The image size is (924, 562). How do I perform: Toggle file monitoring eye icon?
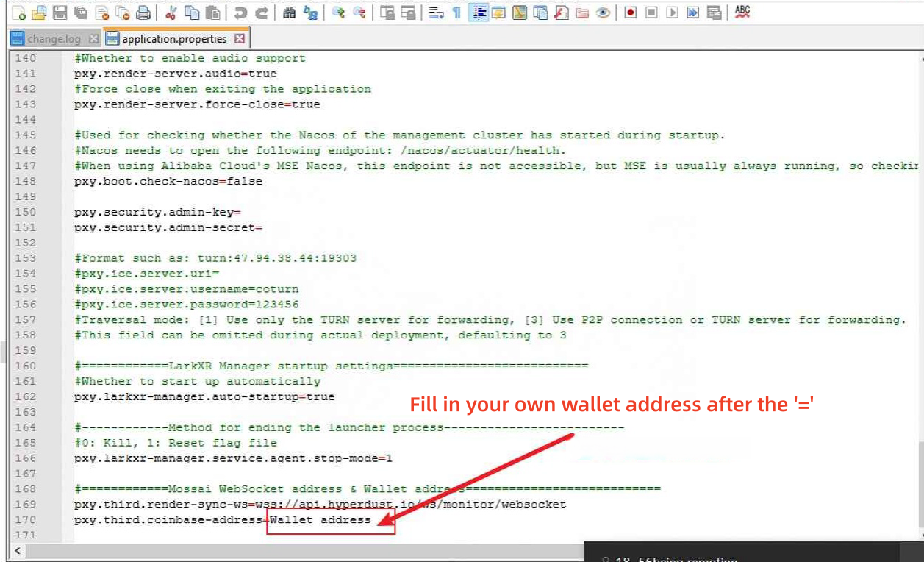[603, 13]
